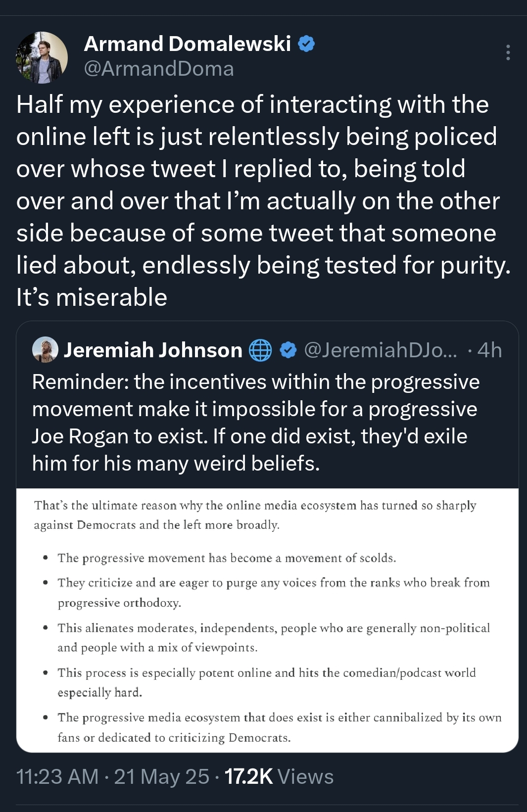Click the 21 May 25 date
Image resolution: width=527 pixels, height=812 pixels.
tap(162, 777)
